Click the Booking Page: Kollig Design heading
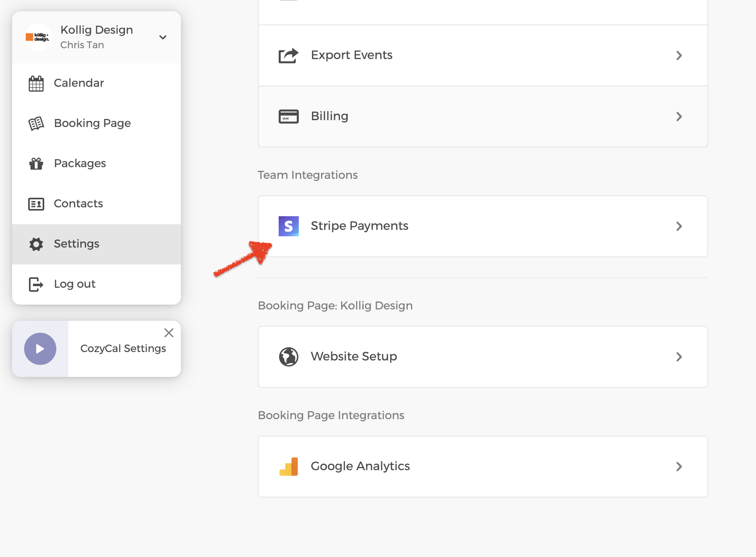 (x=335, y=306)
